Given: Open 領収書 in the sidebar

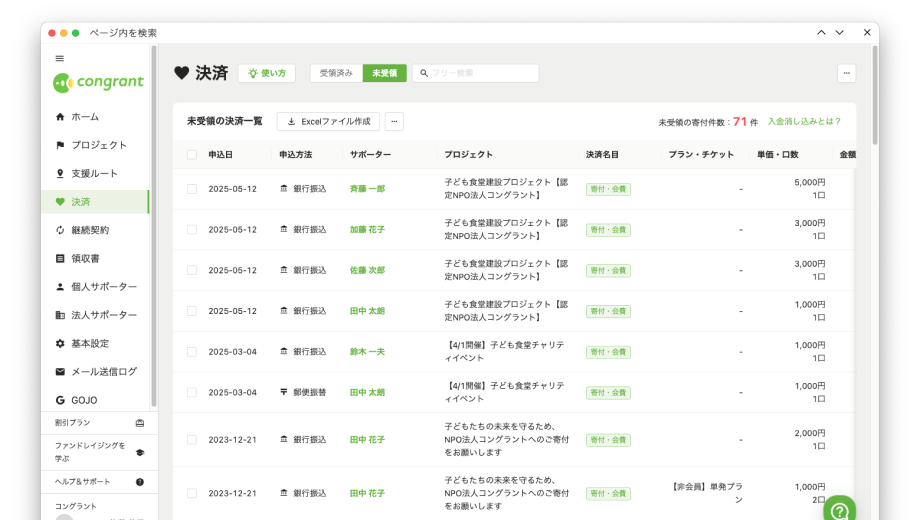Looking at the screenshot, I should point(95,258).
